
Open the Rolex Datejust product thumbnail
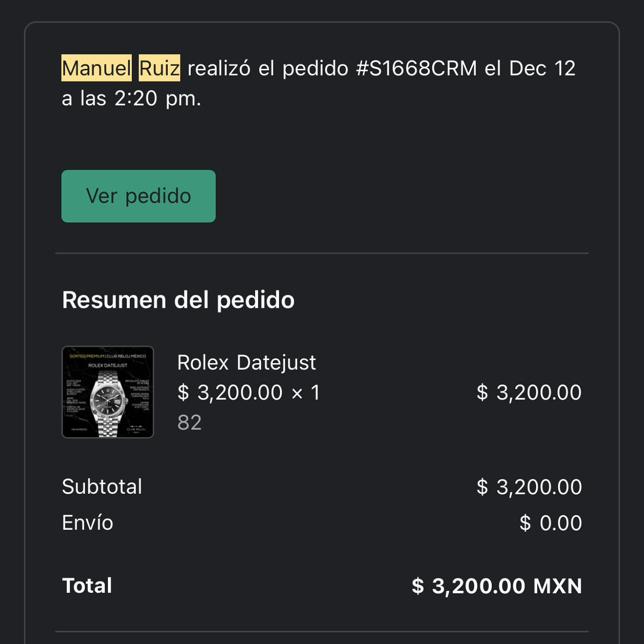click(108, 392)
